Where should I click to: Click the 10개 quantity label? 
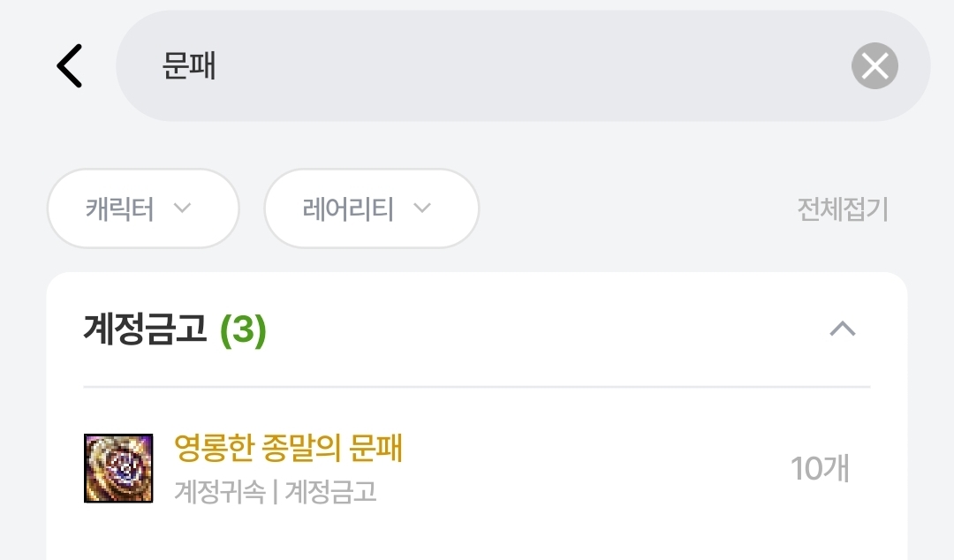820,469
